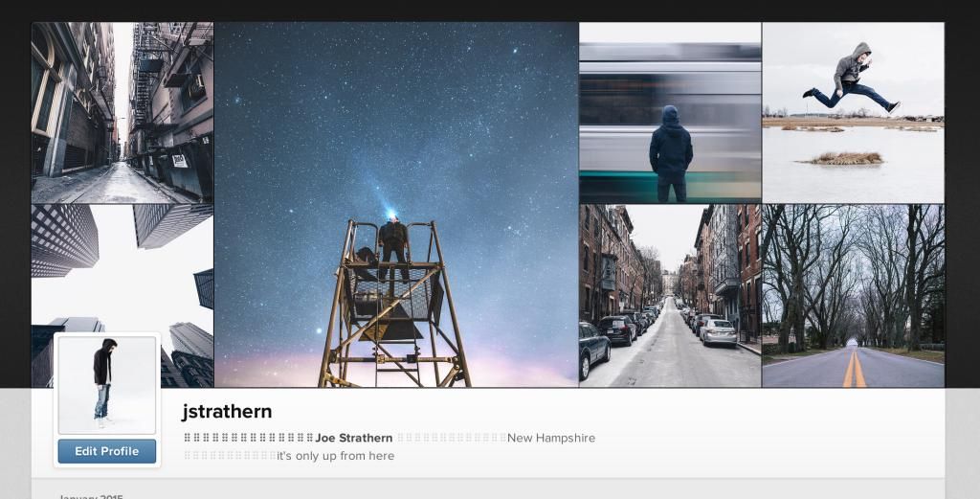This screenshot has height=499, width=980.
Task: Click the placeholder symbols before Joe Strathern
Action: (x=249, y=438)
